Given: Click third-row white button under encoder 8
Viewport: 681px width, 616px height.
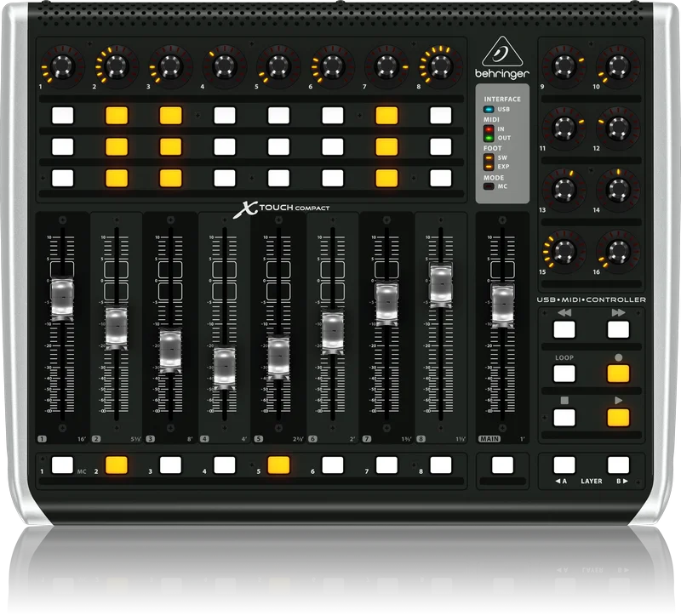Looking at the screenshot, I should pos(441,178).
